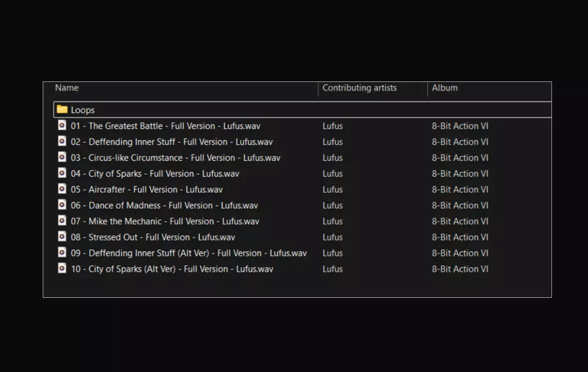Select file name 05 - Aircrafter
Viewport: 588px width, 372px height.
tap(147, 190)
